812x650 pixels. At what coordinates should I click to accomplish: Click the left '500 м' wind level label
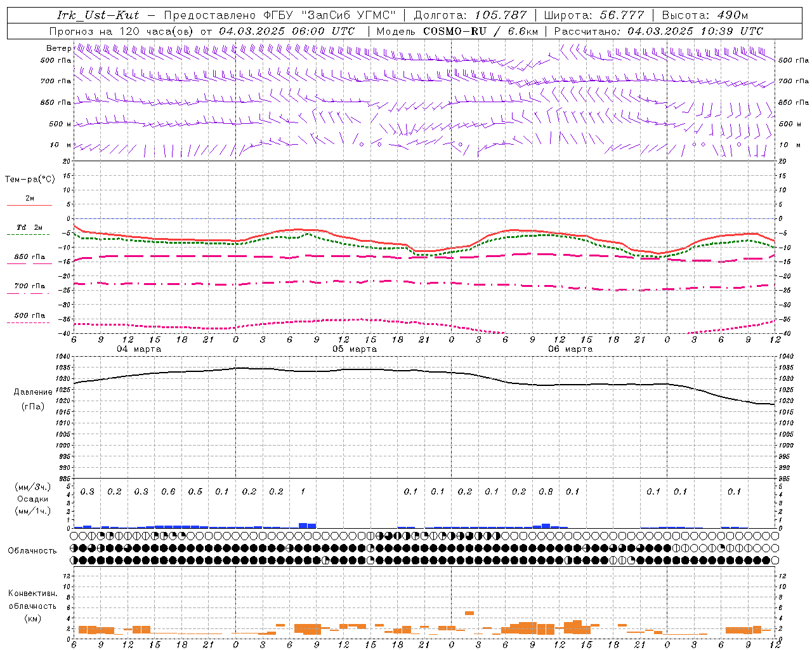(x=60, y=124)
